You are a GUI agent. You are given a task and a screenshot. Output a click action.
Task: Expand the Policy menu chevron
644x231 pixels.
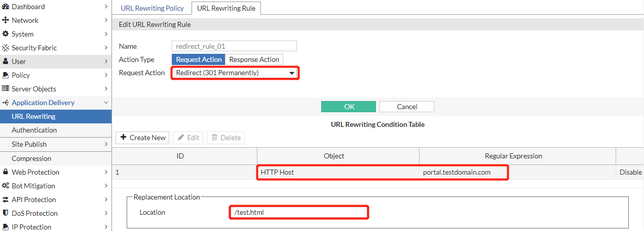pyautogui.click(x=106, y=75)
